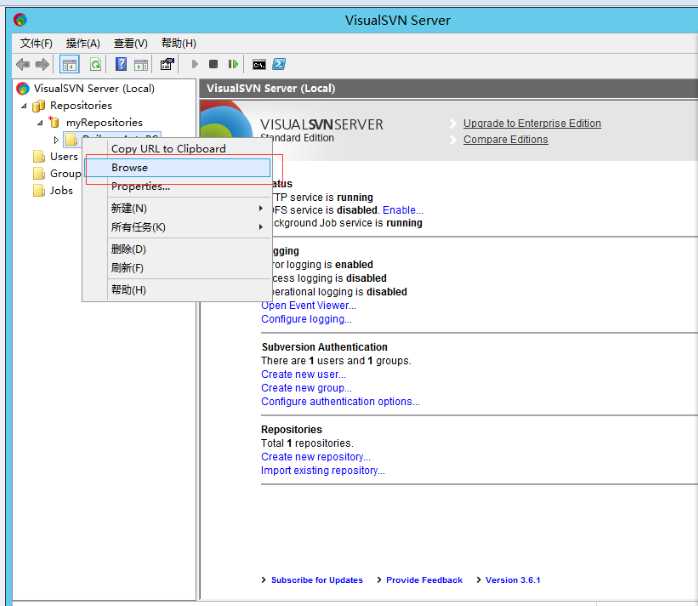Click the Back arrow toolbar icon
This screenshot has width=698, height=606.
(x=23, y=65)
